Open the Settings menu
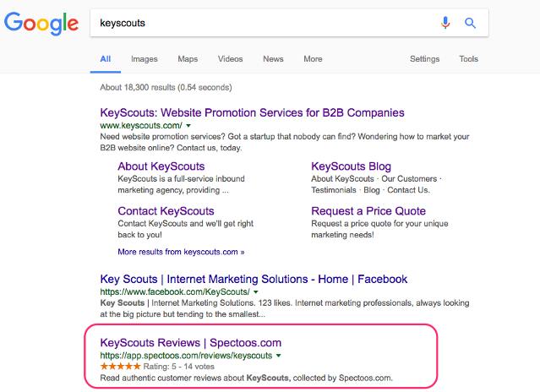 click(424, 59)
